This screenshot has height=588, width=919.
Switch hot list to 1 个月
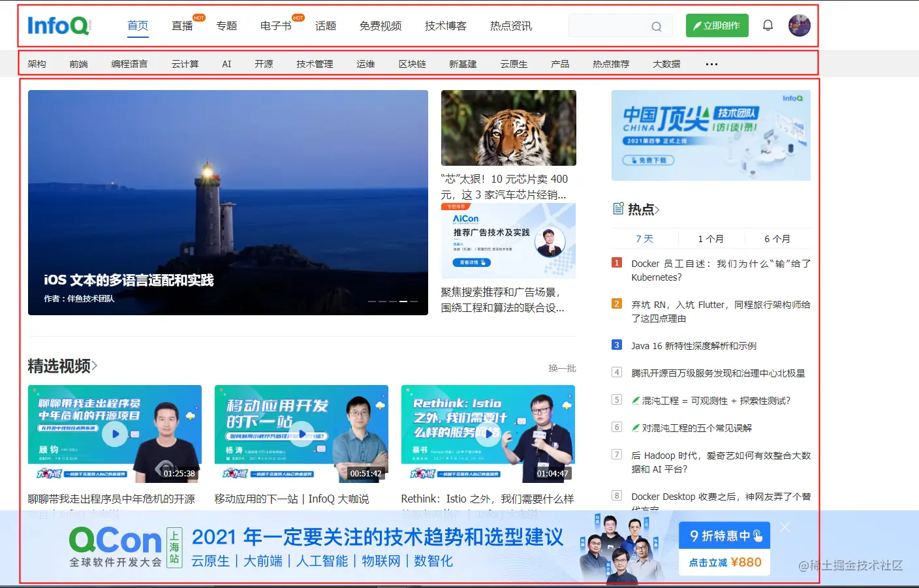click(711, 239)
